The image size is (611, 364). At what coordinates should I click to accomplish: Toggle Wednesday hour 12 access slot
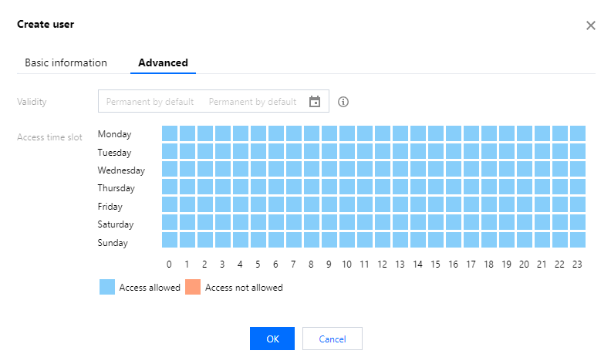coord(382,169)
